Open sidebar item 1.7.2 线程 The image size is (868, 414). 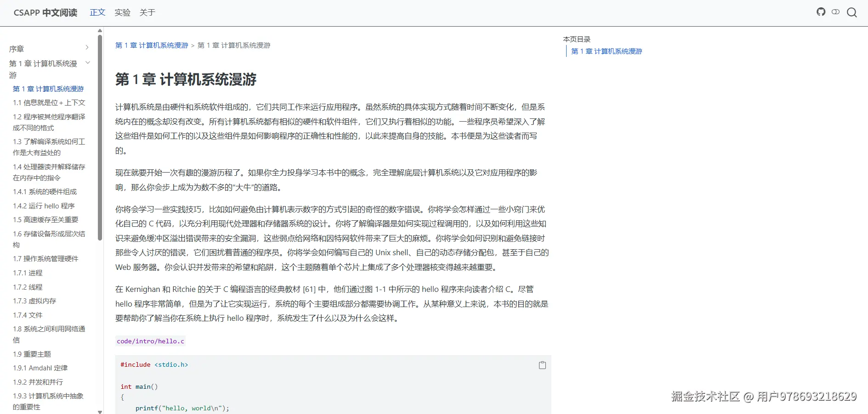tap(28, 287)
